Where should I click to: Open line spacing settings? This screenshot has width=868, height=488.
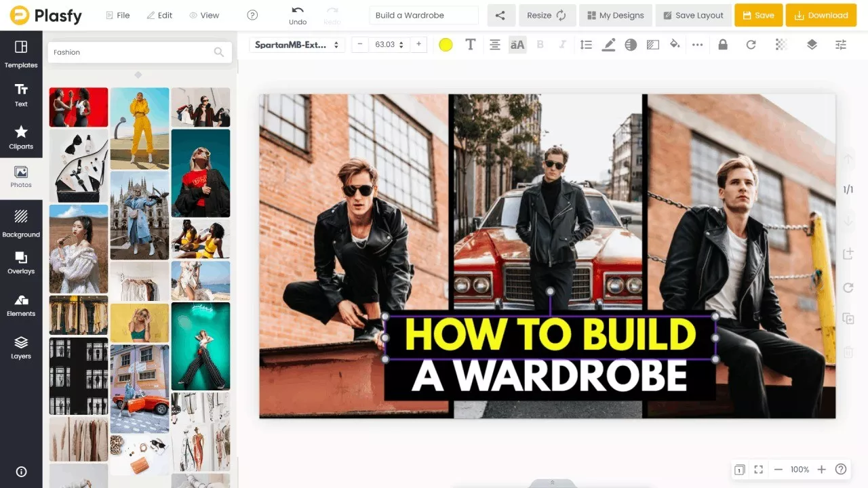[x=586, y=45]
